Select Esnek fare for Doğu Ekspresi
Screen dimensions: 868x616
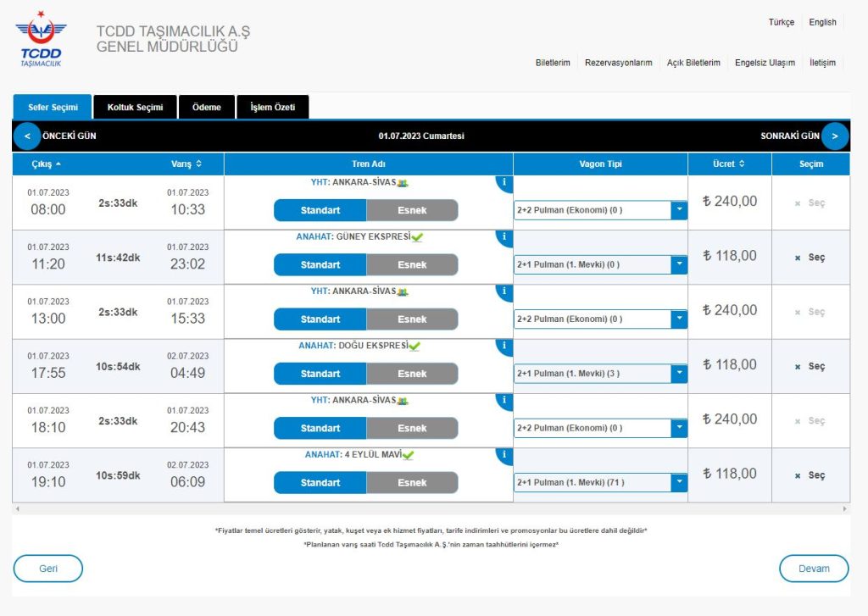412,374
